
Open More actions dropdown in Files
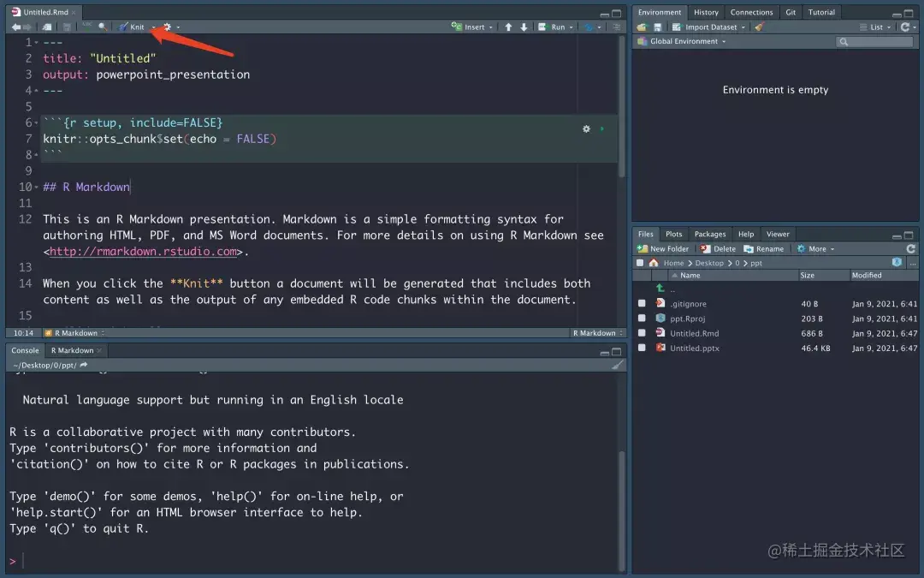816,249
